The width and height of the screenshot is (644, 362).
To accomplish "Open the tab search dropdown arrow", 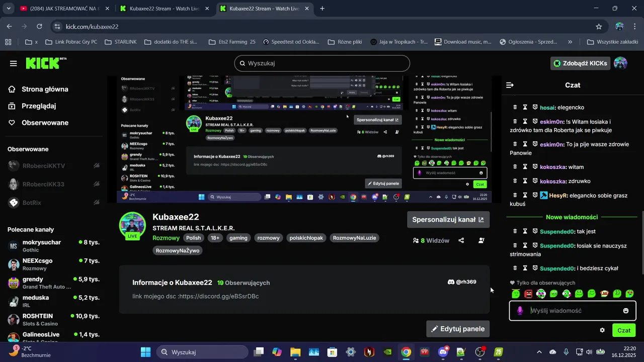I will tap(9, 9).
